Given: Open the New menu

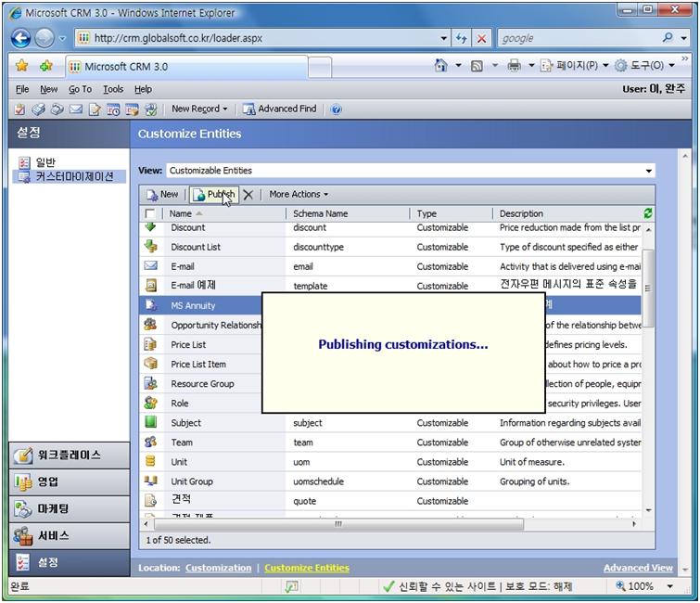Looking at the screenshot, I should (48, 89).
